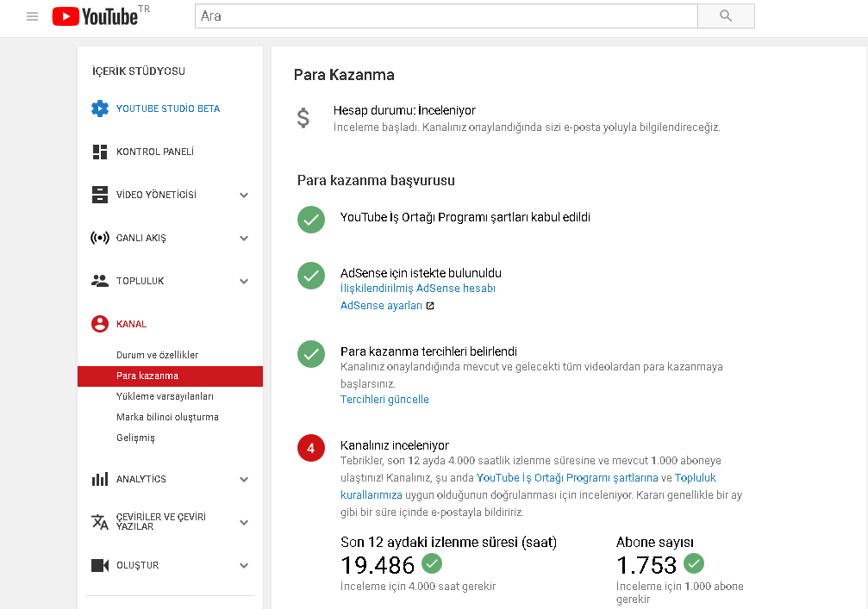Expand the Topluluk section
This screenshot has height=609, width=868.
(244, 281)
